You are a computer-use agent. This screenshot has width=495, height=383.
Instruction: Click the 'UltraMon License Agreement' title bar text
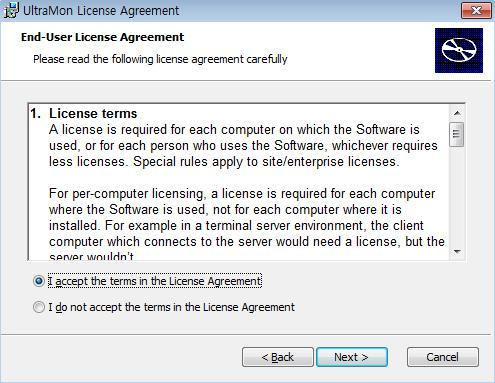point(101,11)
